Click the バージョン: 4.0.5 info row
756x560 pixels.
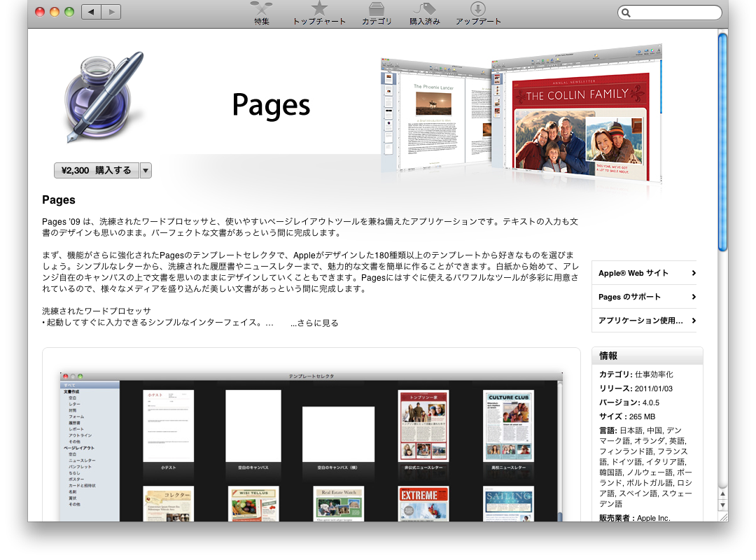tap(629, 402)
